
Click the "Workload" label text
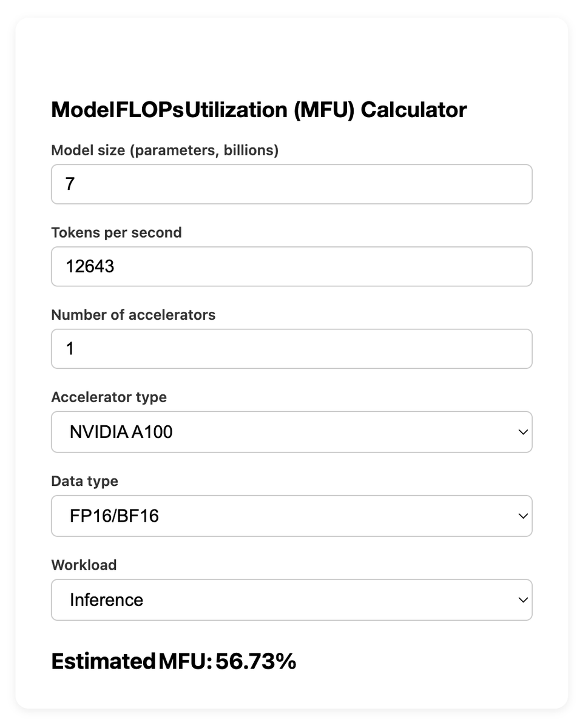click(84, 565)
